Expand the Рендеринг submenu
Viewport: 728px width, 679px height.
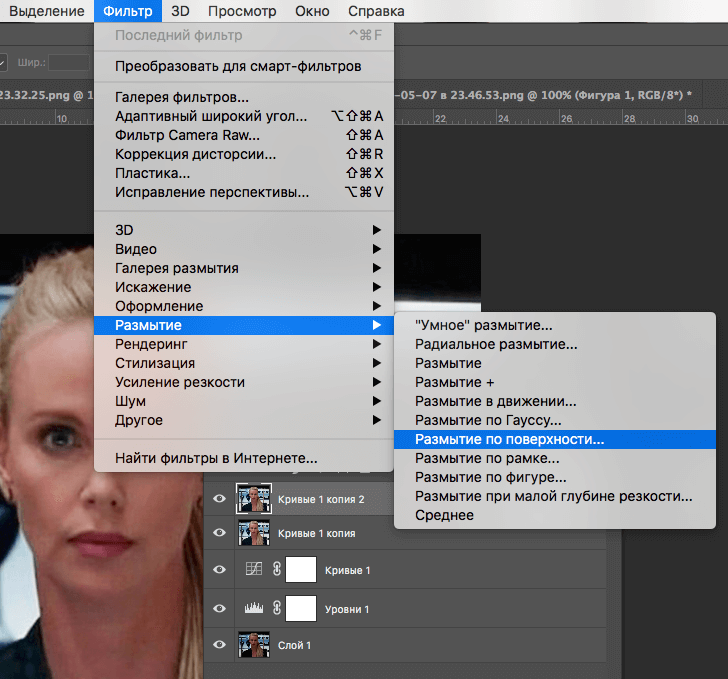244,344
